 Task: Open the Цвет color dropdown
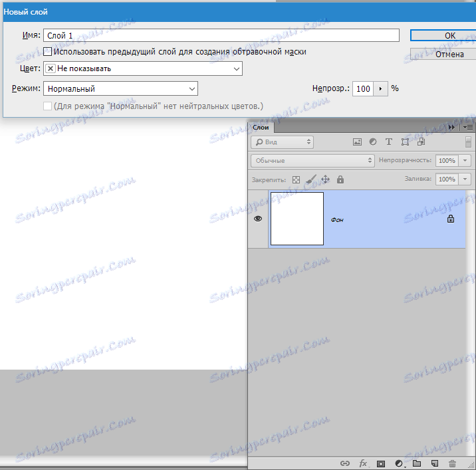pyautogui.click(x=143, y=68)
